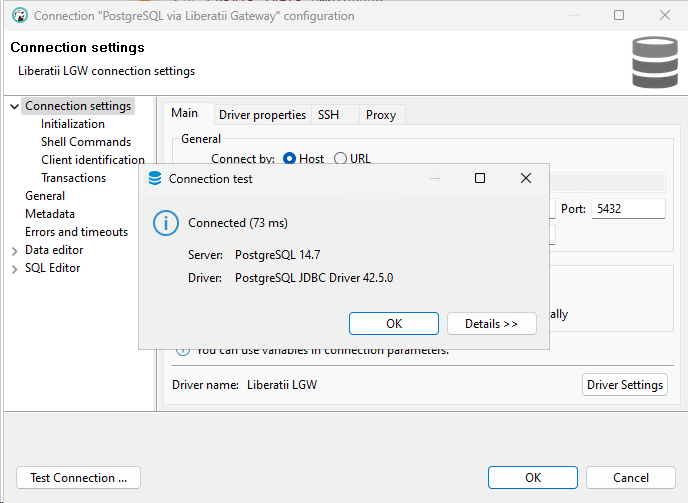
Task: Collapse the Connection settings tree node
Action: point(14,106)
